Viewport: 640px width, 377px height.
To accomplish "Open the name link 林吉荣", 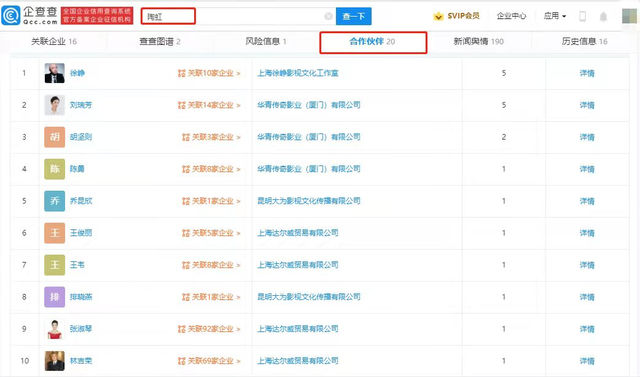I will (x=81, y=361).
